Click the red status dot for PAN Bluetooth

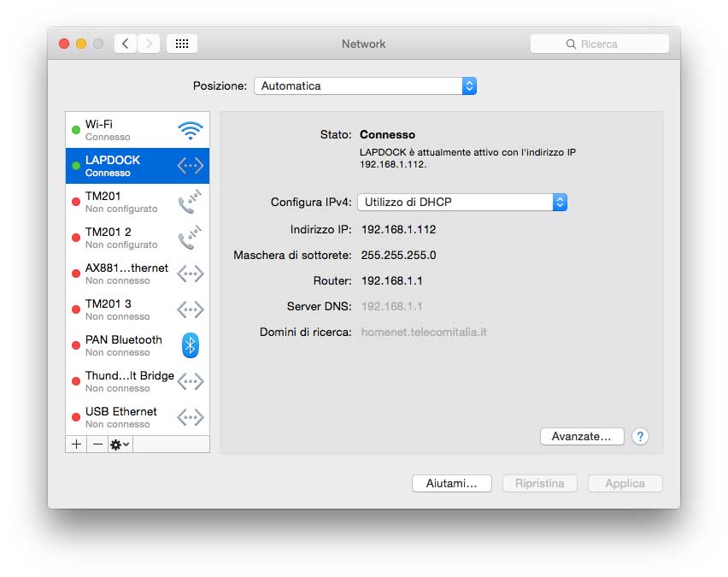pos(76,345)
